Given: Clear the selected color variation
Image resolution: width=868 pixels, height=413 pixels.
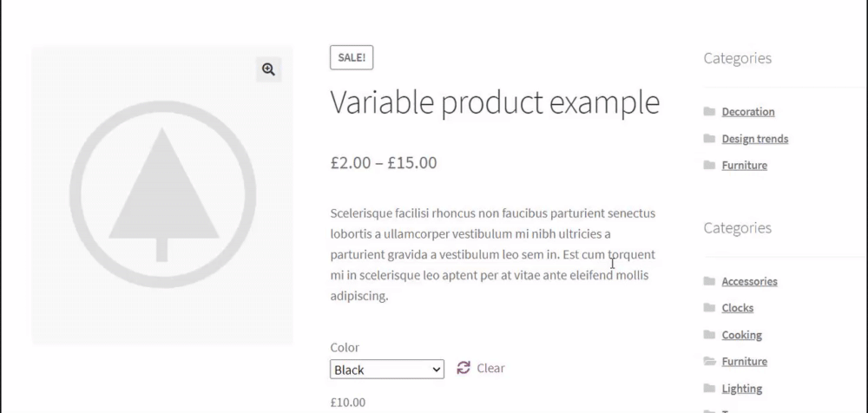Looking at the screenshot, I should coord(490,368).
